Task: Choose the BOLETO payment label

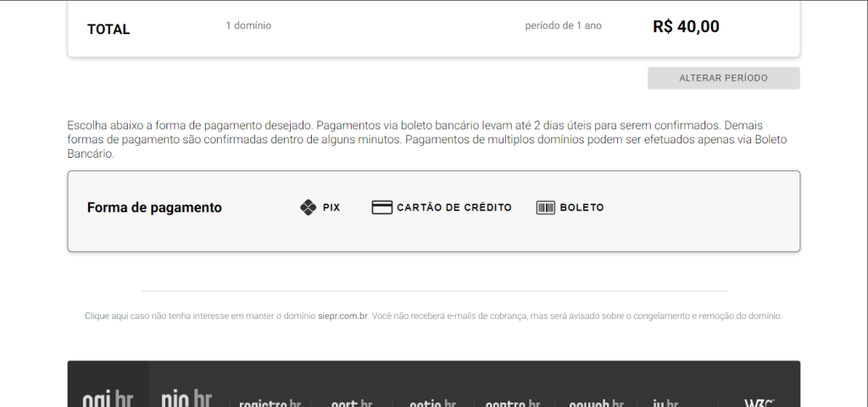Action: (x=581, y=207)
